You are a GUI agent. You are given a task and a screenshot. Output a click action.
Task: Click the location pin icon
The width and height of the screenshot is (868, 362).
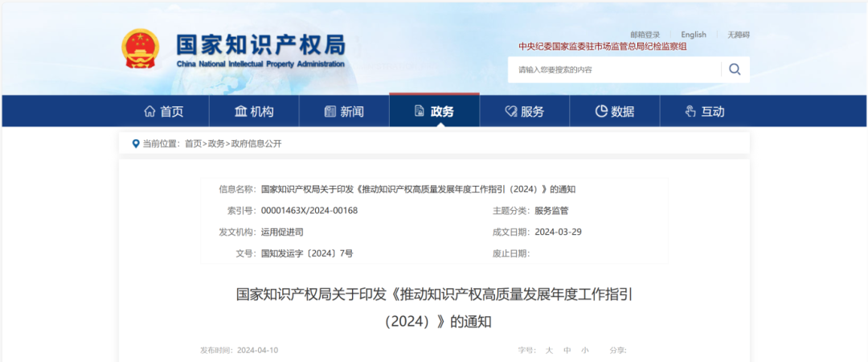click(x=136, y=143)
